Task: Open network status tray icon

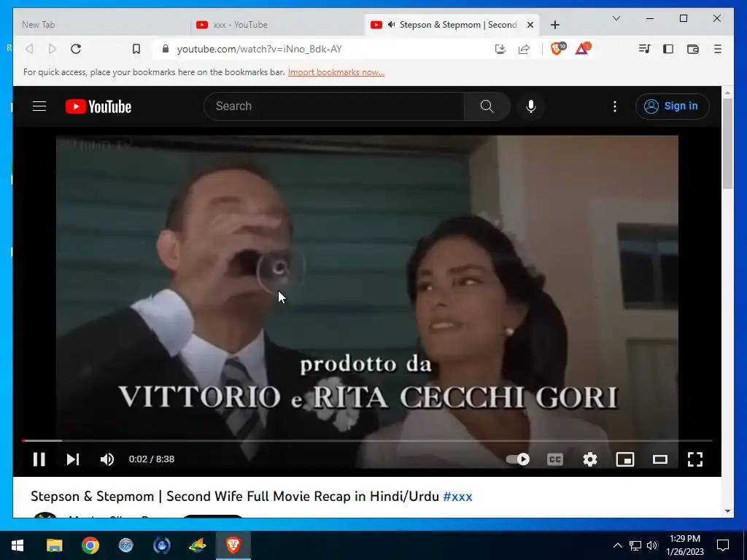Action: point(635,545)
